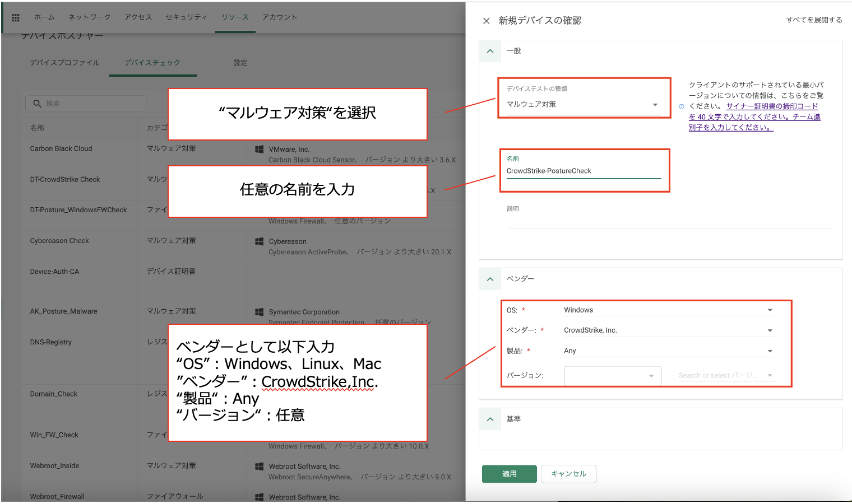Open the アカウント menu
The image size is (852, 504).
280,17
